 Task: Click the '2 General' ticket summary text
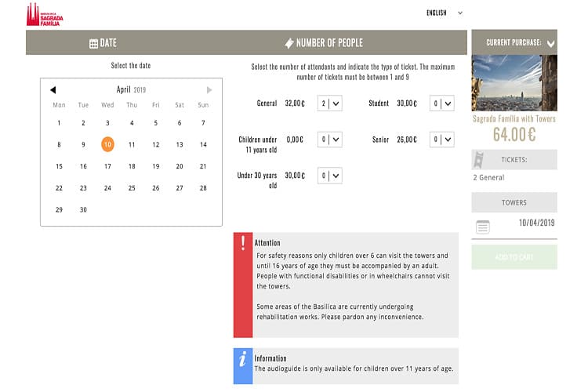pyautogui.click(x=488, y=178)
